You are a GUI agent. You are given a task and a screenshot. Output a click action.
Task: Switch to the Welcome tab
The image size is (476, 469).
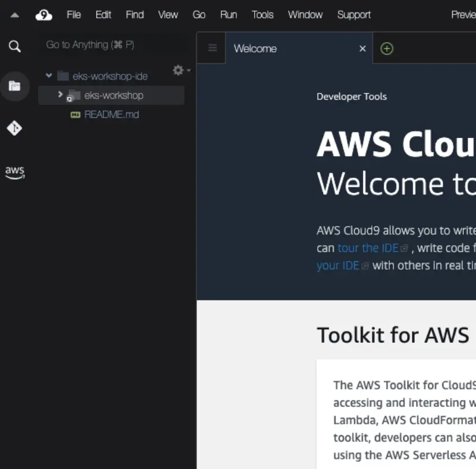pyautogui.click(x=255, y=49)
